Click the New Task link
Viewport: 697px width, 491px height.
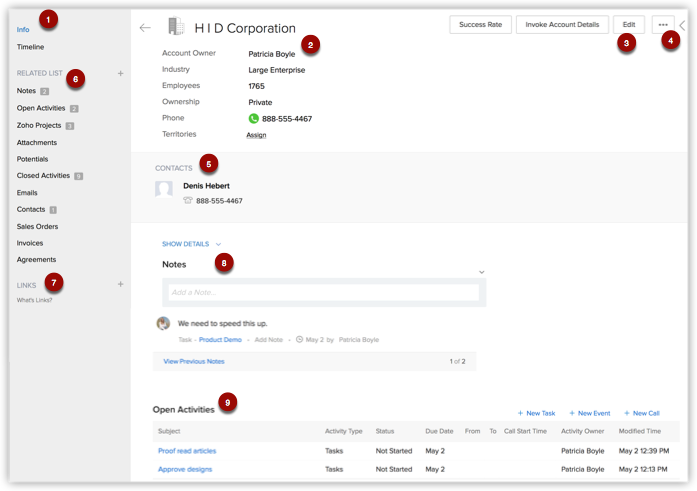tap(536, 413)
